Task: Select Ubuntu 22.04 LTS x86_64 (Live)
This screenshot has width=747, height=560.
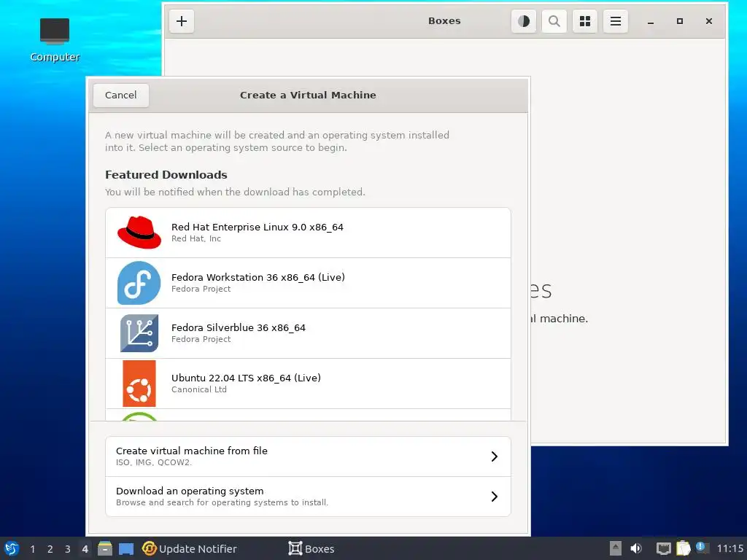Action: pyautogui.click(x=309, y=384)
